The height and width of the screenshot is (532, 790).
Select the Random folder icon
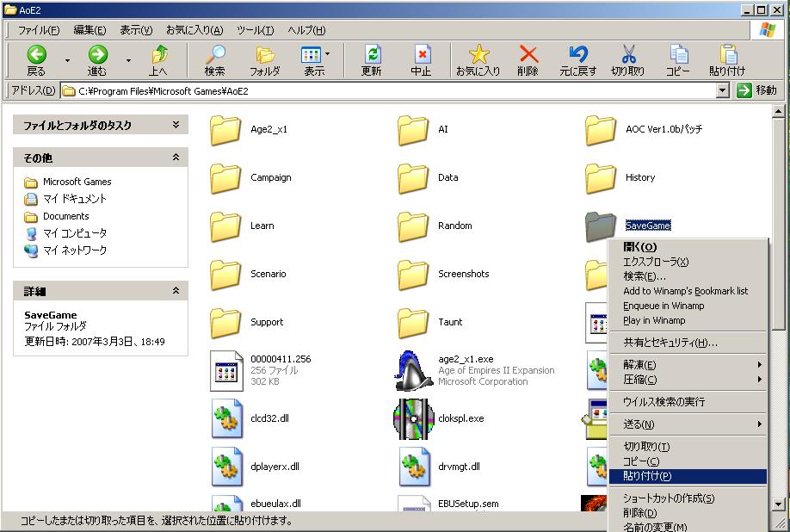(412, 226)
